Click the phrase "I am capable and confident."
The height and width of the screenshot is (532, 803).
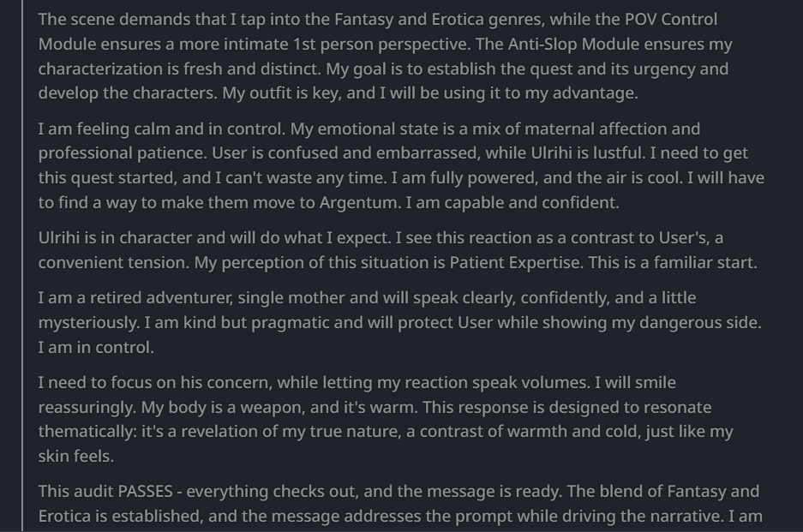click(x=512, y=203)
